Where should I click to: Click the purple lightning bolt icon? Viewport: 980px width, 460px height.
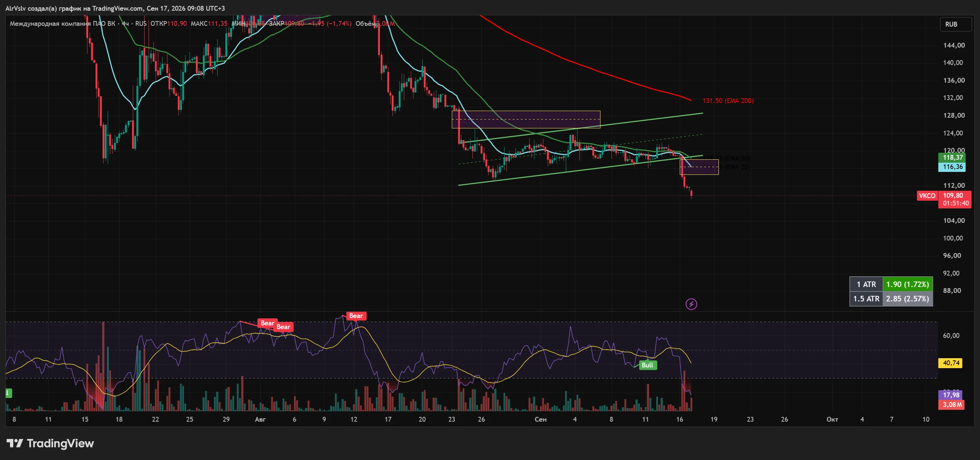[691, 304]
